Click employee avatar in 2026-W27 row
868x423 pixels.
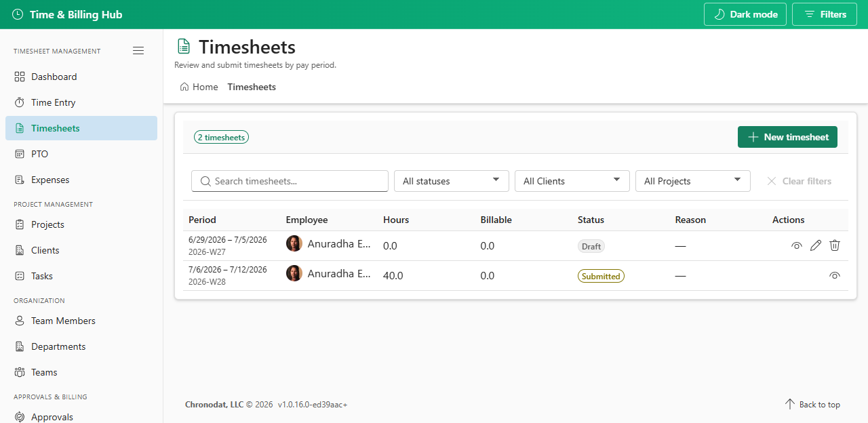point(294,243)
